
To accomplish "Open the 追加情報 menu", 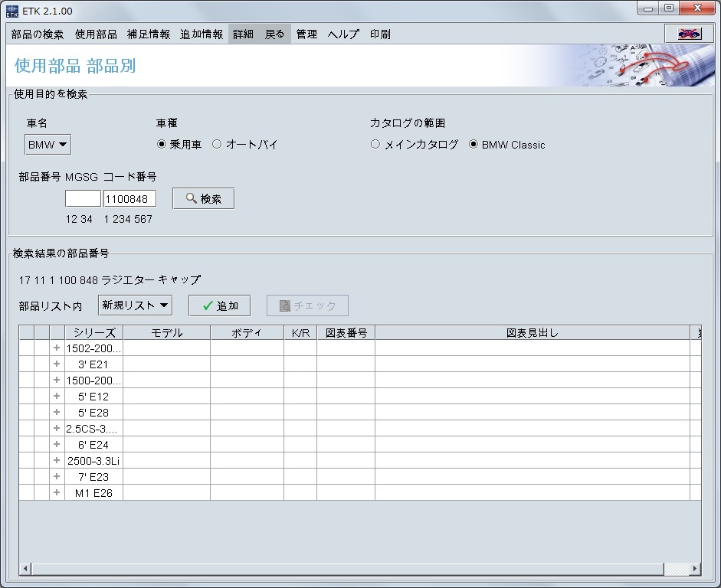I will coord(202,34).
